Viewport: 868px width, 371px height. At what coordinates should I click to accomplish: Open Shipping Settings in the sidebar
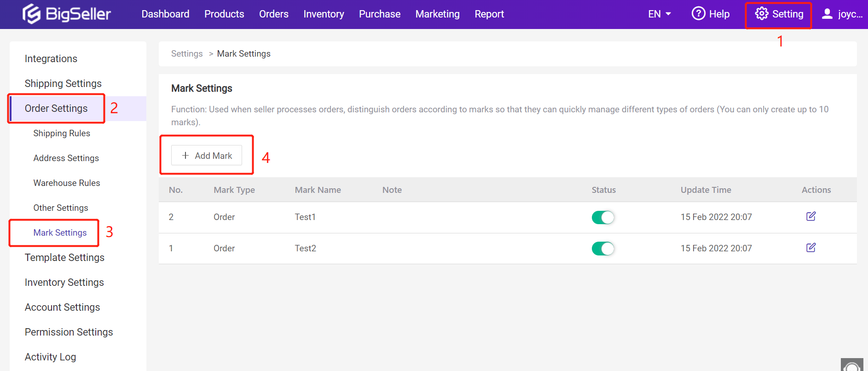[x=63, y=83]
